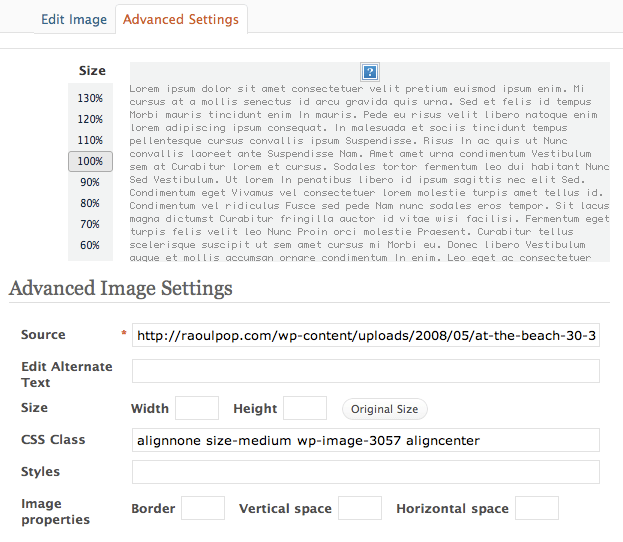Viewport: 623px width, 542px height.
Task: Click the Source URL input field
Action: tap(365, 336)
